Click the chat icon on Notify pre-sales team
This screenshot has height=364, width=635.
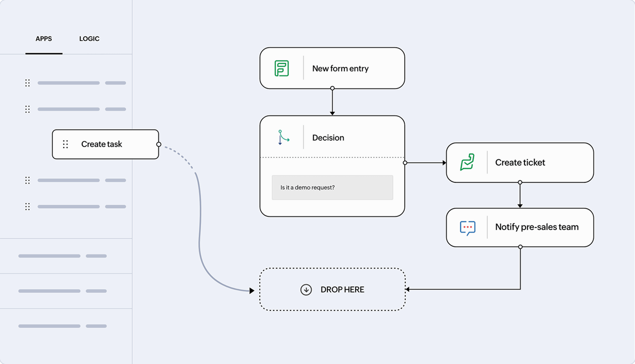[x=467, y=227]
